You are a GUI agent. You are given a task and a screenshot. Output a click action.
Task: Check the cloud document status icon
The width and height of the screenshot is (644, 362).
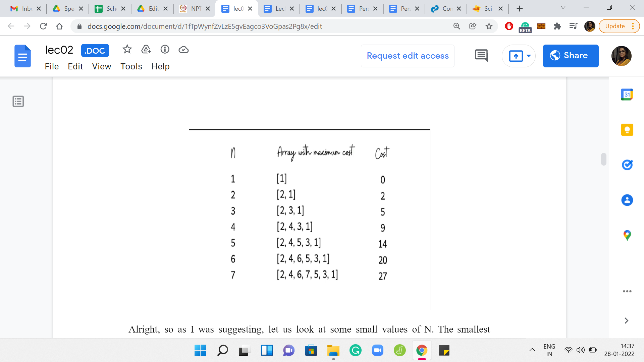183,50
